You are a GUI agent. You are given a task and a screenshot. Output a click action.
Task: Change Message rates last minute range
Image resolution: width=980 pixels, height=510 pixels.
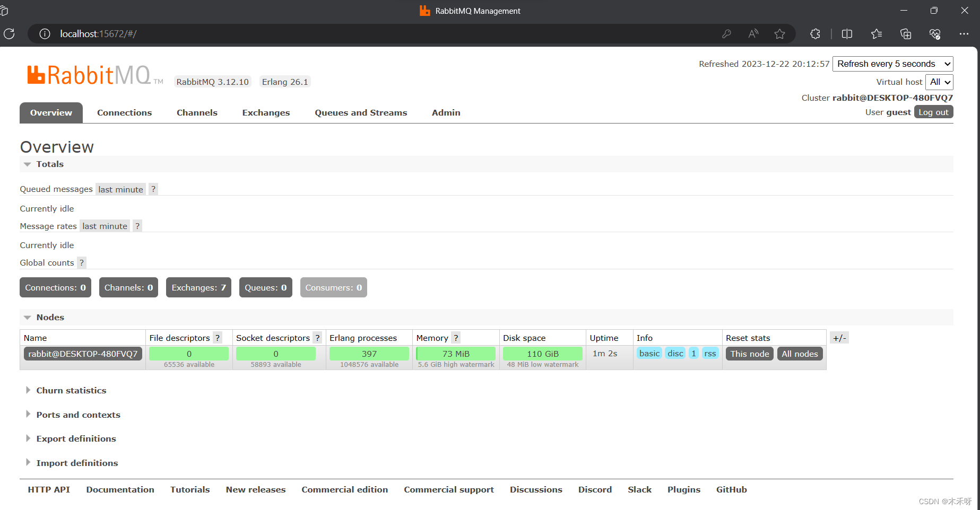coord(105,226)
